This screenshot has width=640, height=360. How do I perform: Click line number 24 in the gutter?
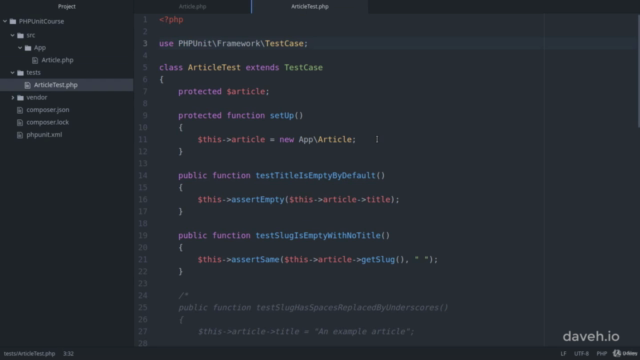143,296
